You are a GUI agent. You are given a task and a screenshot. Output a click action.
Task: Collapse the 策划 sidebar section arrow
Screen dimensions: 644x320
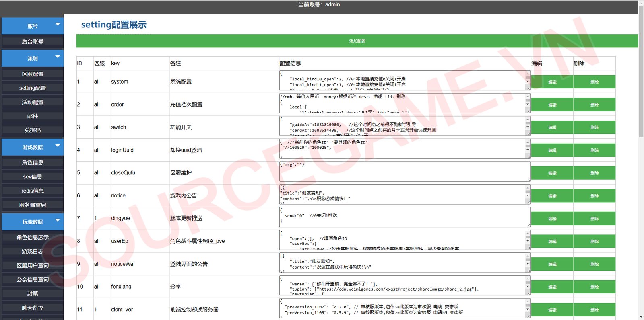(x=58, y=57)
